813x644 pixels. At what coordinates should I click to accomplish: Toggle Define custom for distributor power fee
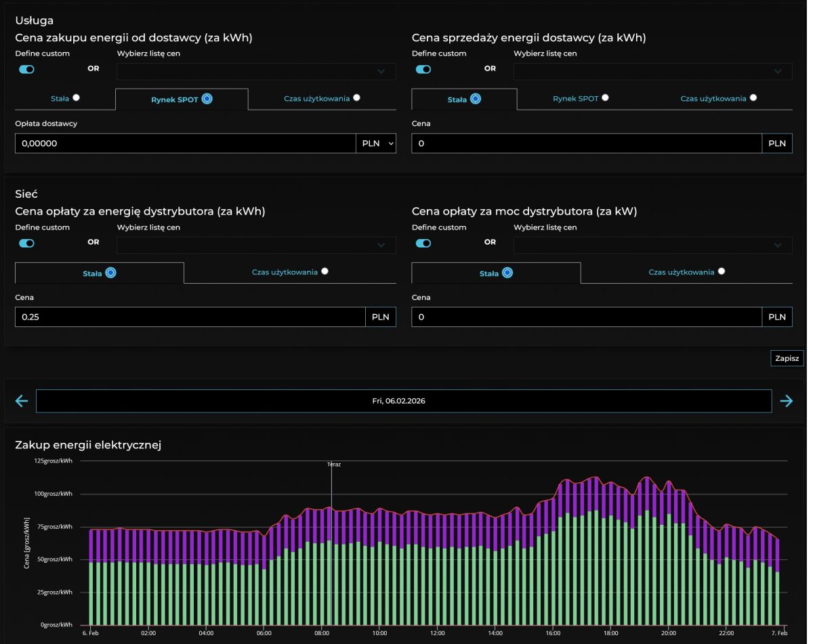coord(423,243)
